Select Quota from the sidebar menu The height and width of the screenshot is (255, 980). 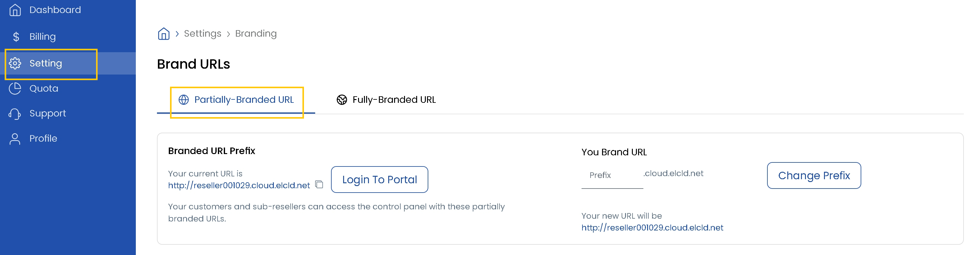pos(44,88)
